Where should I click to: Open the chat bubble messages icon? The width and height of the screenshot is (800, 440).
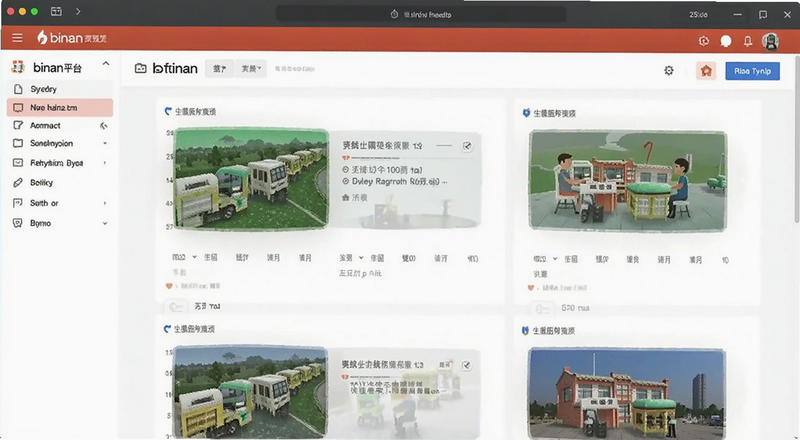coord(726,41)
